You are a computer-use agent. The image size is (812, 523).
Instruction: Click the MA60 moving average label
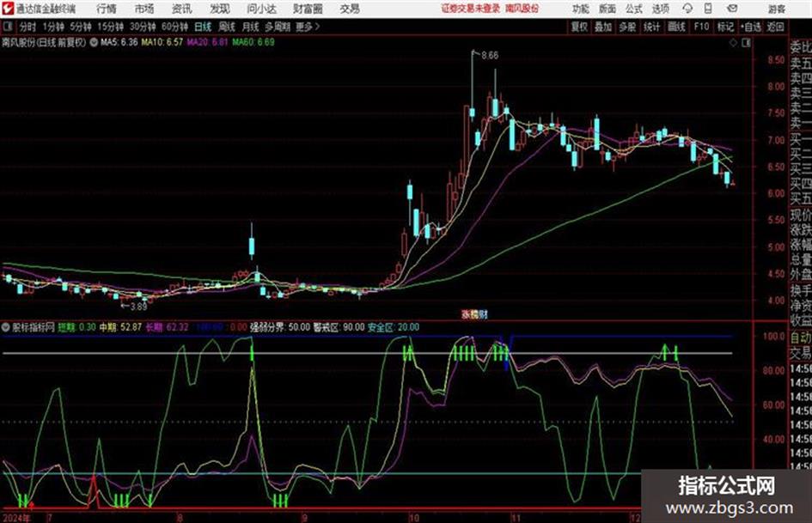click(253, 42)
